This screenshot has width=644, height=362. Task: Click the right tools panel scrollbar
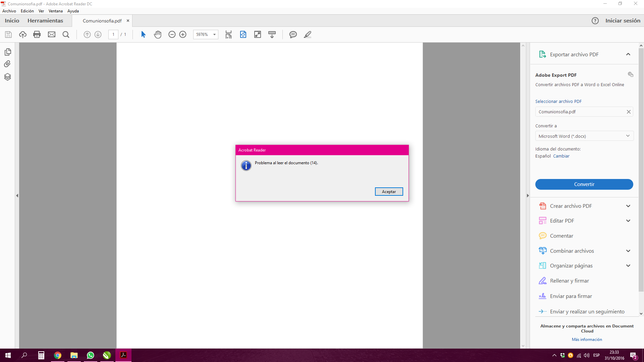641,170
